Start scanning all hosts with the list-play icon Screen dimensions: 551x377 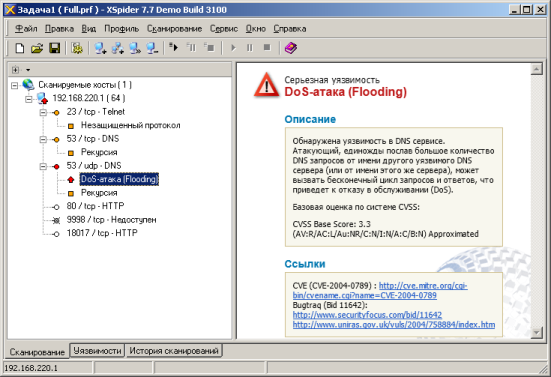click(x=174, y=47)
